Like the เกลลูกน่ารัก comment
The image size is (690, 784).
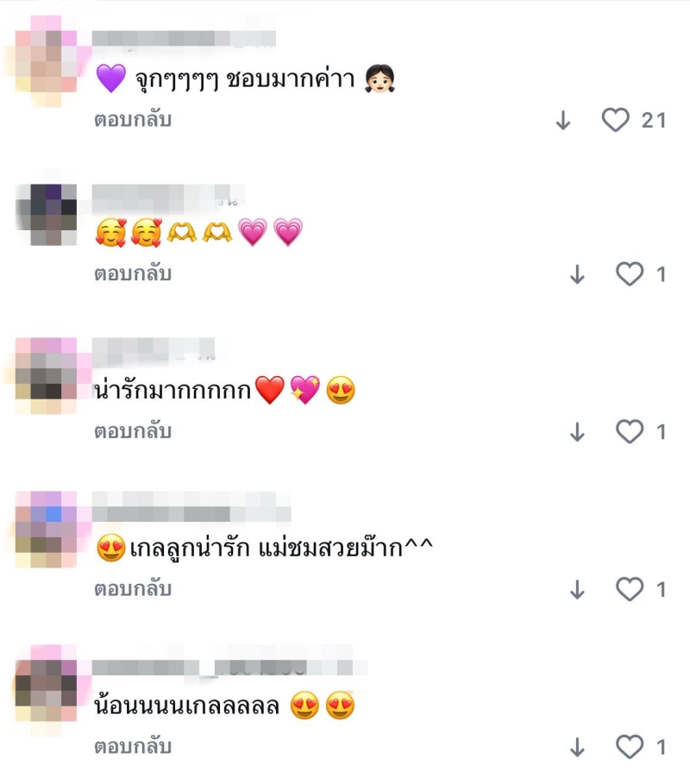click(629, 589)
